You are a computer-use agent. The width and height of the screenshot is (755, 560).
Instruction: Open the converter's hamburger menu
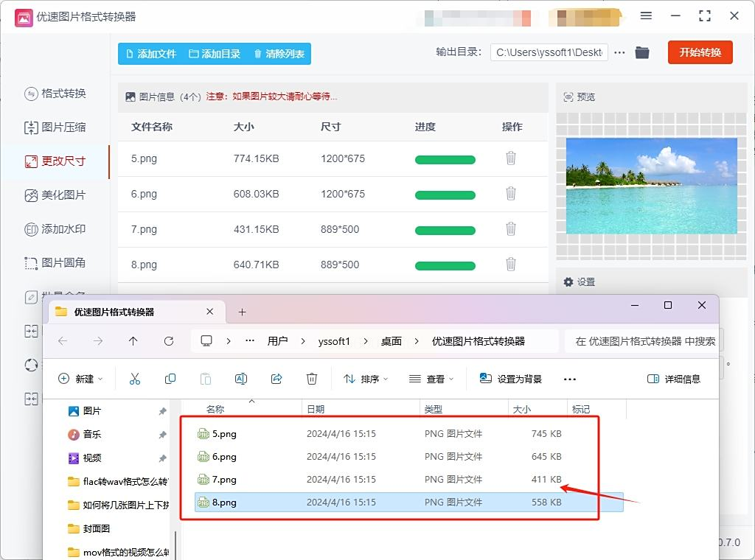click(646, 16)
